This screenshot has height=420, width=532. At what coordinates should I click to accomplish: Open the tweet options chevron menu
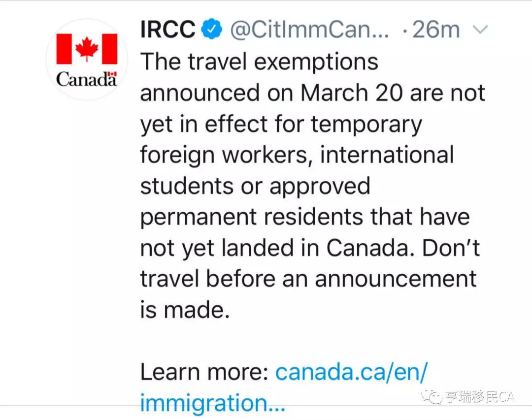[x=480, y=30]
